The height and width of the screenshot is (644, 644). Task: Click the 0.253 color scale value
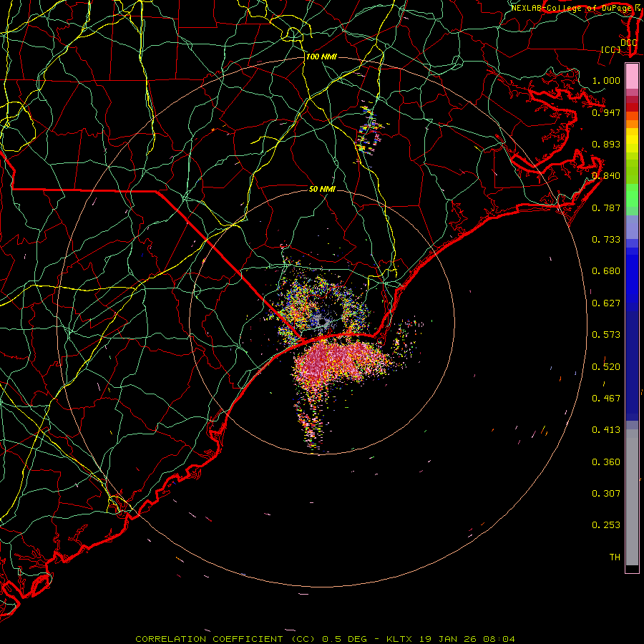(606, 525)
